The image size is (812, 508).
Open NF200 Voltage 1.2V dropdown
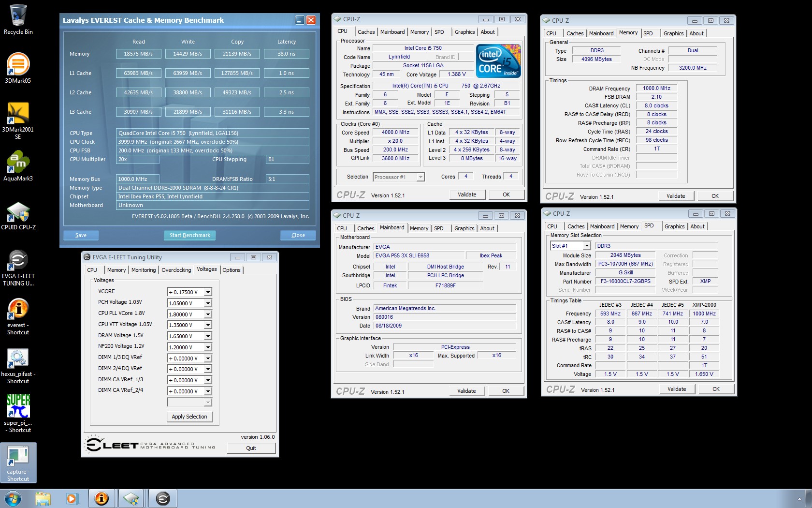pos(208,347)
